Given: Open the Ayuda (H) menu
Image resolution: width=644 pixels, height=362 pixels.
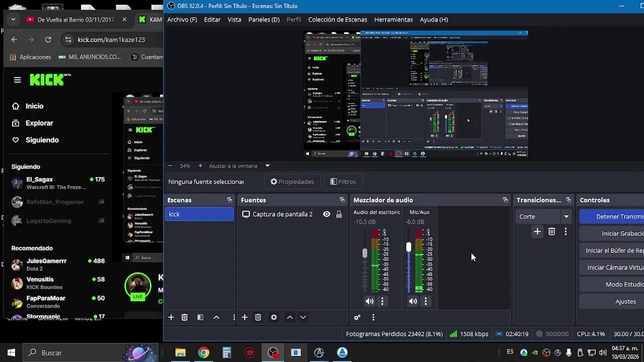Looking at the screenshot, I should (434, 20).
